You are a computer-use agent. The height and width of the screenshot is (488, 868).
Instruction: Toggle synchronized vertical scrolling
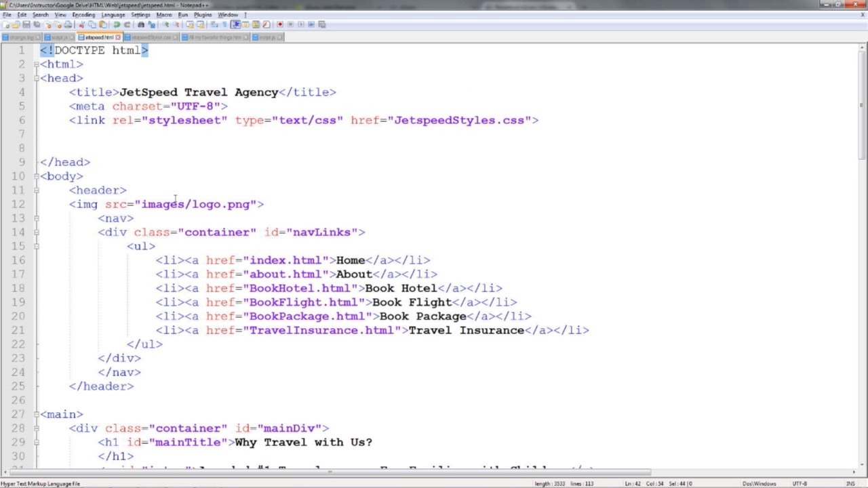[x=190, y=24]
